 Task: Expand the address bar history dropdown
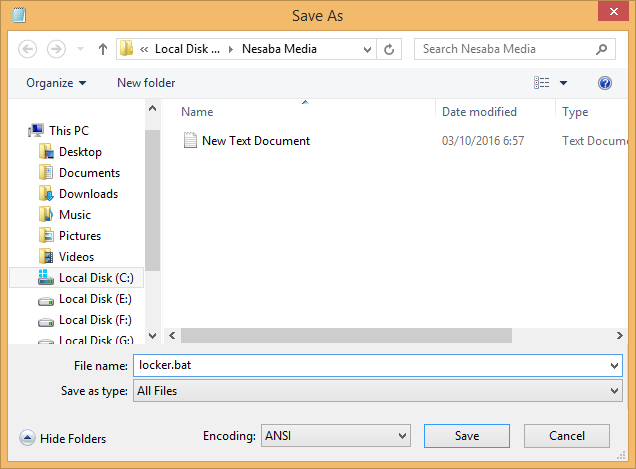tap(367, 49)
